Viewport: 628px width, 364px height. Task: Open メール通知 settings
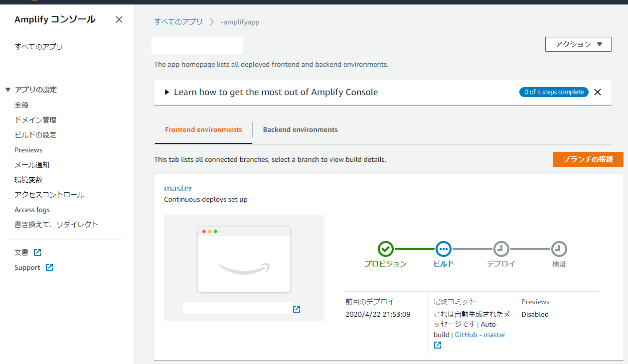coord(32,165)
